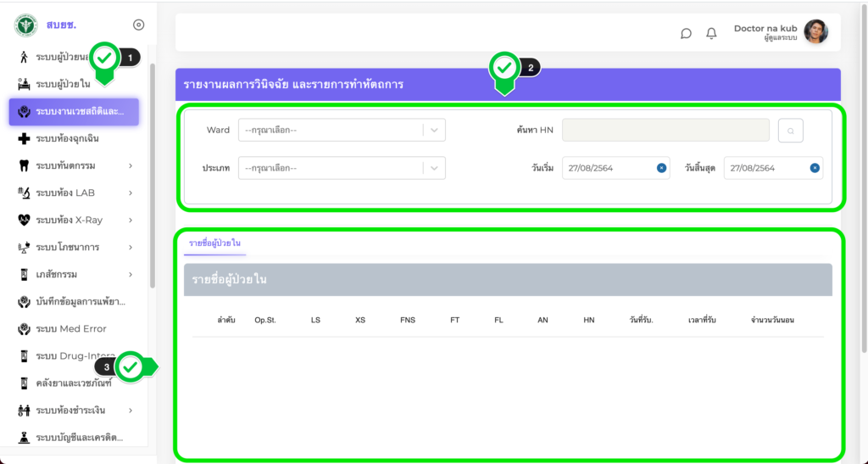Viewport: 868px width, 464px height.
Task: Clear the start date value
Action: click(x=661, y=168)
